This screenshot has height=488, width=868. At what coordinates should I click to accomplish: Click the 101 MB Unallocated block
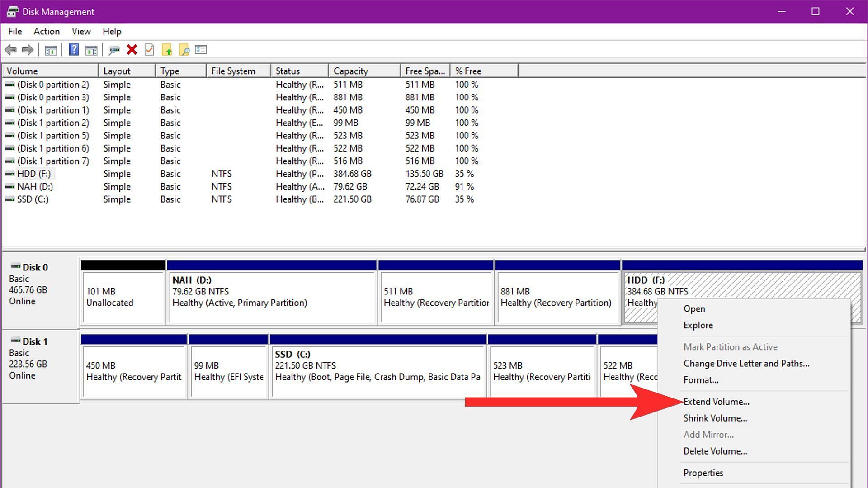[123, 292]
